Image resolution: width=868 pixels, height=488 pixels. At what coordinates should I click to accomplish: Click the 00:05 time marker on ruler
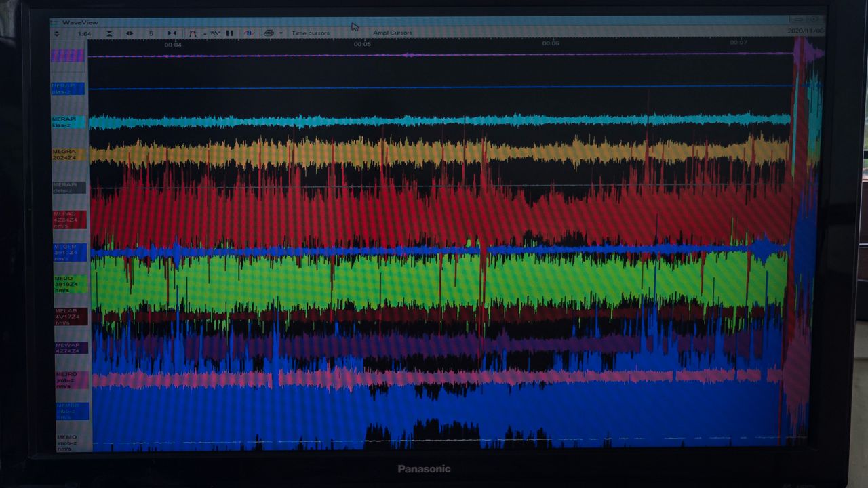coord(362,44)
